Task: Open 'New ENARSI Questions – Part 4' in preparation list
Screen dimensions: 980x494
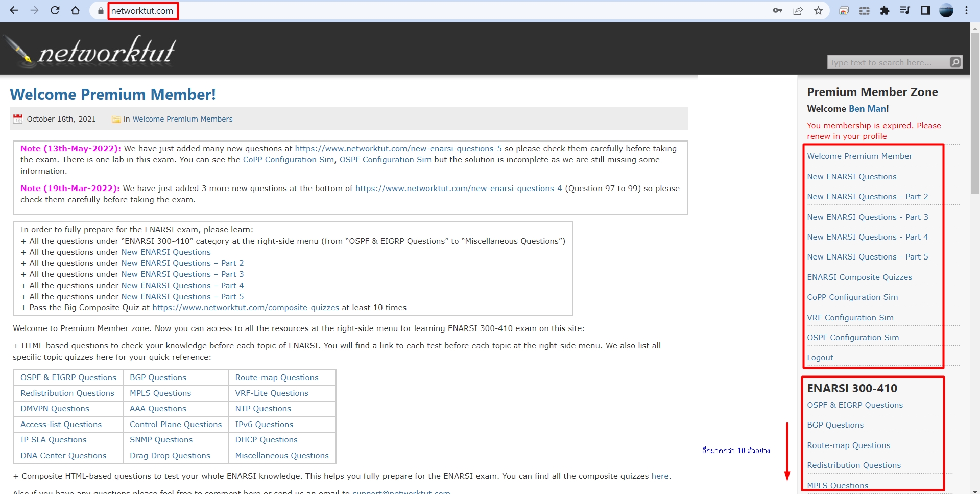Action: click(182, 286)
